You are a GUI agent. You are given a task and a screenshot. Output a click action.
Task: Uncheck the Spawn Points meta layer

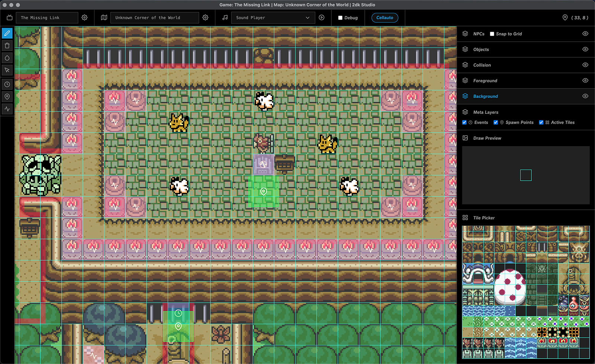point(496,122)
